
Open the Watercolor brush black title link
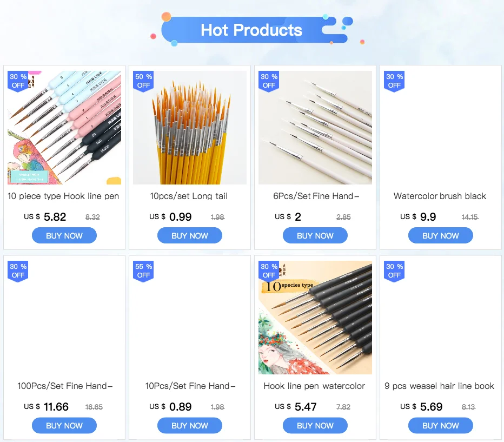point(440,196)
